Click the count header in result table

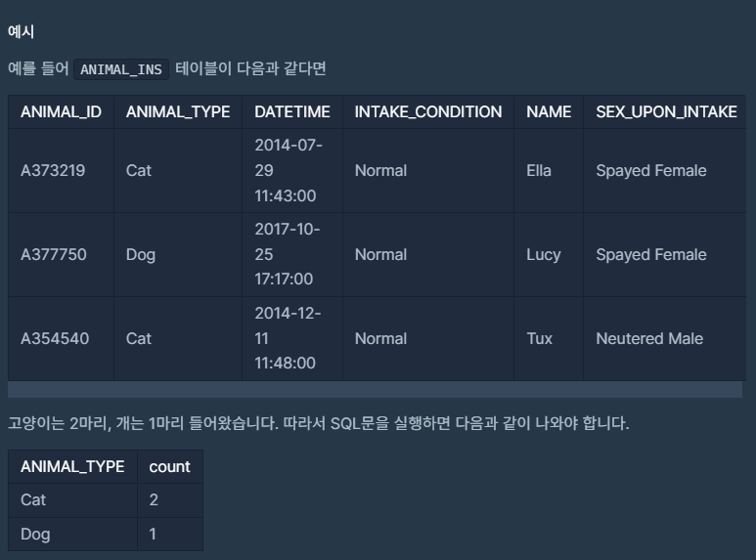(170, 466)
